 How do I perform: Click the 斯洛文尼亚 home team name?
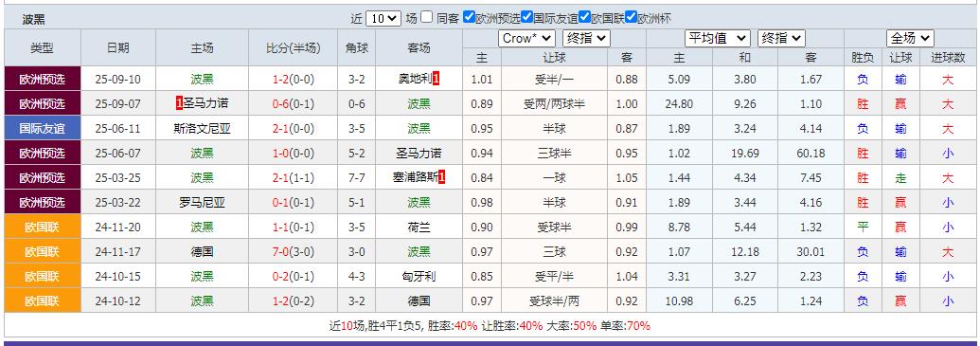tap(202, 129)
